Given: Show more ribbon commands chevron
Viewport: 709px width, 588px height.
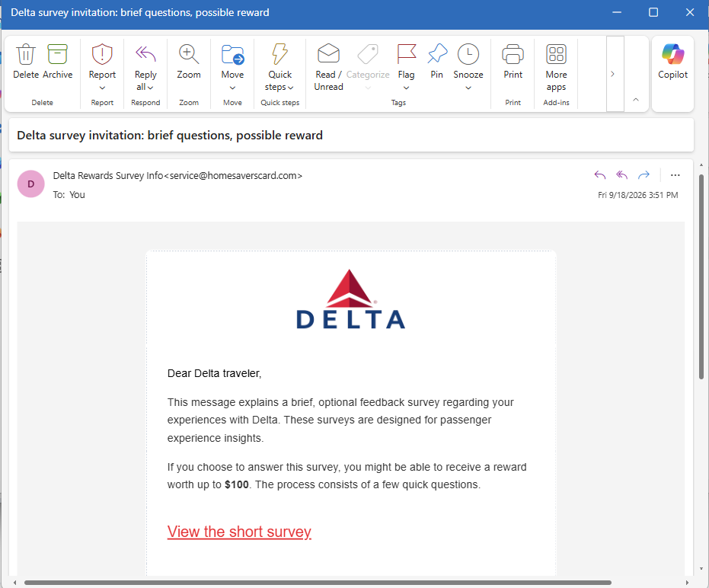Looking at the screenshot, I should click(x=613, y=74).
